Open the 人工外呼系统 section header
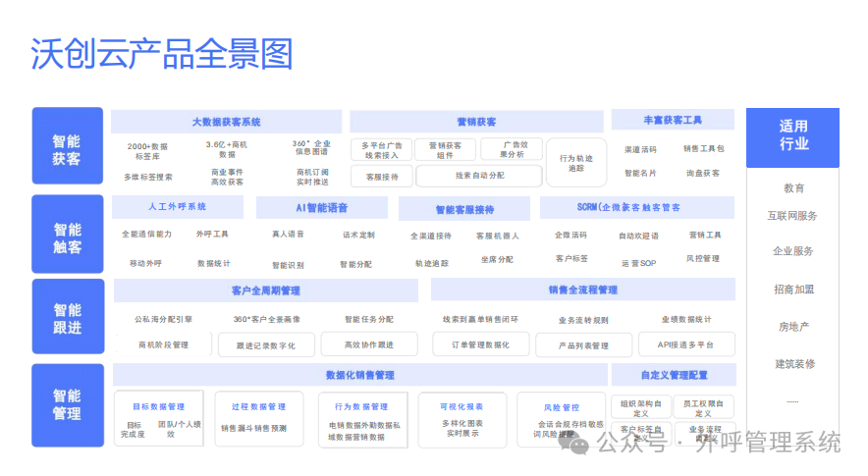The image size is (868, 476). coord(177,207)
